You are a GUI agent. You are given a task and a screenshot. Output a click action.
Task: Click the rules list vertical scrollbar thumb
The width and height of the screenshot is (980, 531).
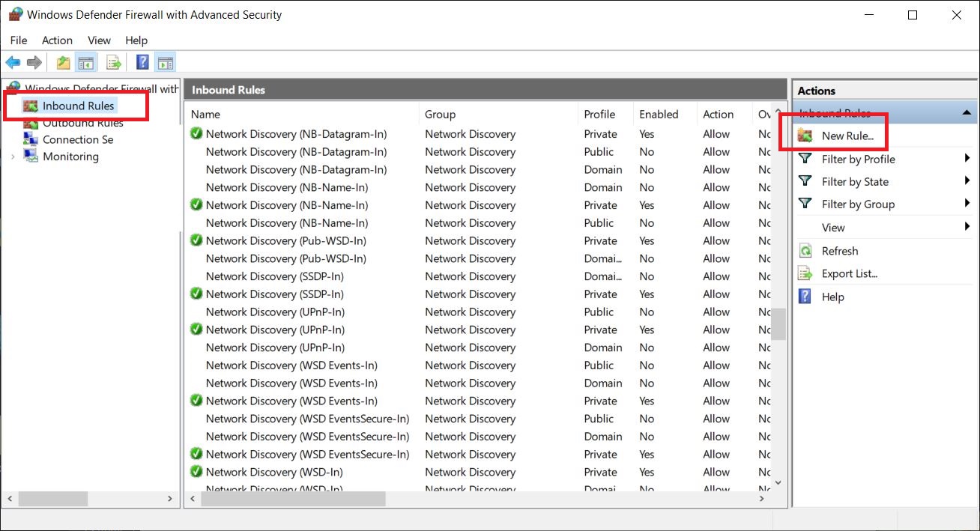pyautogui.click(x=778, y=324)
